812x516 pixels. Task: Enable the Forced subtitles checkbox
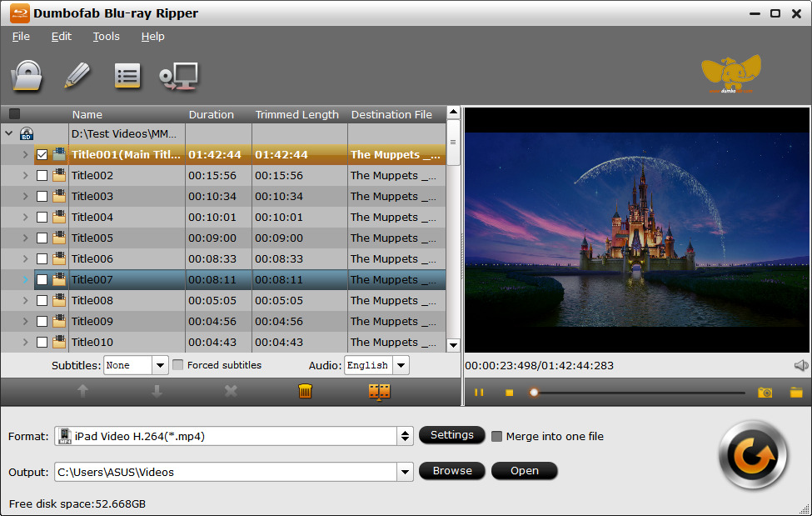[x=178, y=365]
